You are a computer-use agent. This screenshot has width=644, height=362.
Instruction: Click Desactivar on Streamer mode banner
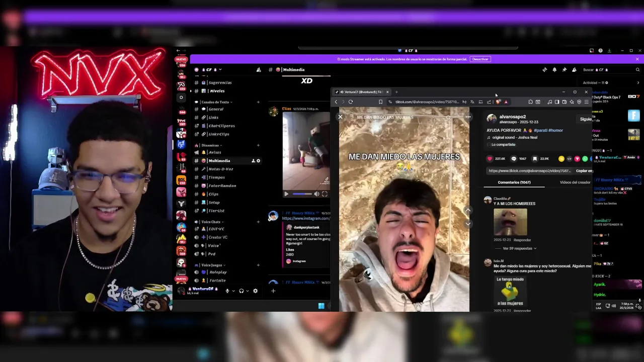[480, 59]
